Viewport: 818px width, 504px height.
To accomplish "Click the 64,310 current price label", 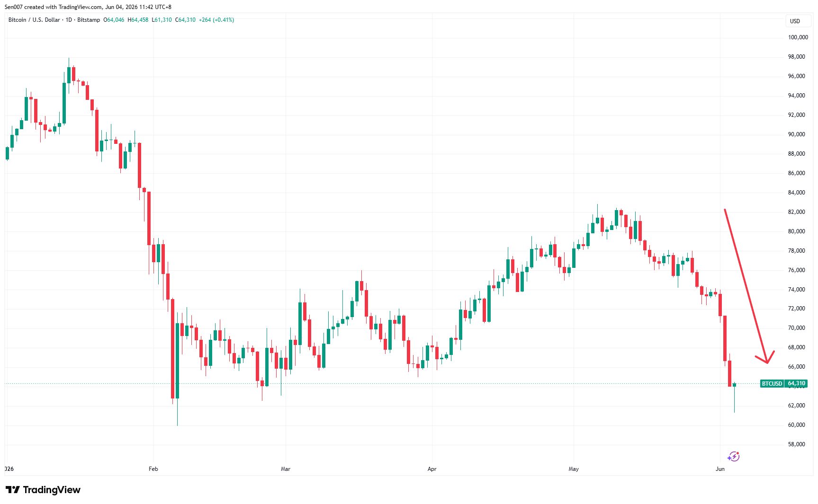I will tap(796, 384).
